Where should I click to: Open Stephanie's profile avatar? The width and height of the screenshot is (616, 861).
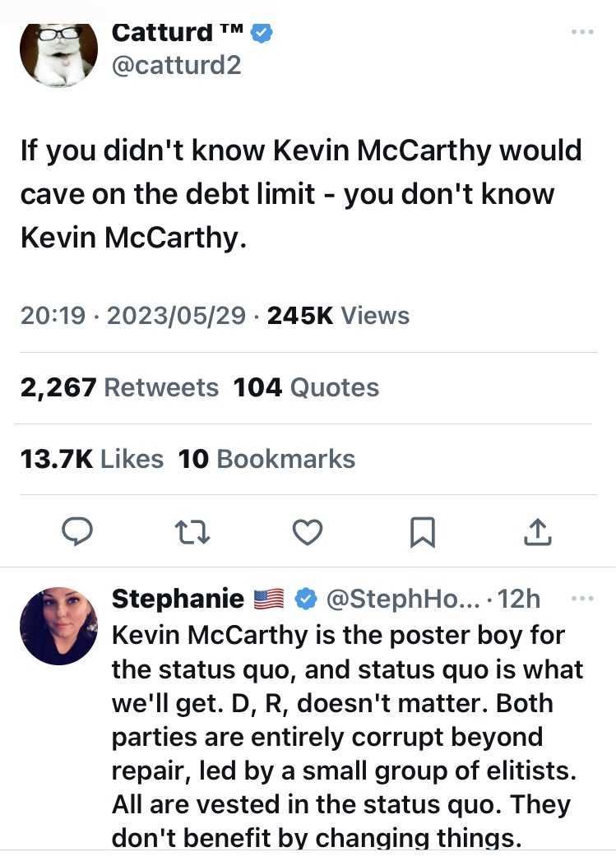(x=58, y=626)
